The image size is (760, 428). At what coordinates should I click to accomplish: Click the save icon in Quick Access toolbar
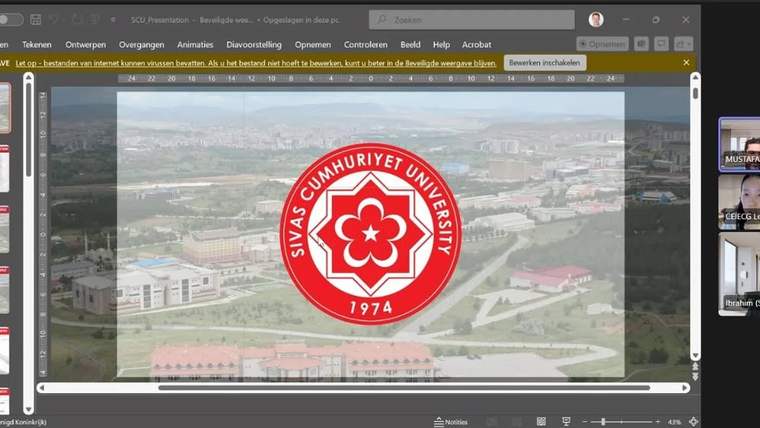tap(35, 19)
